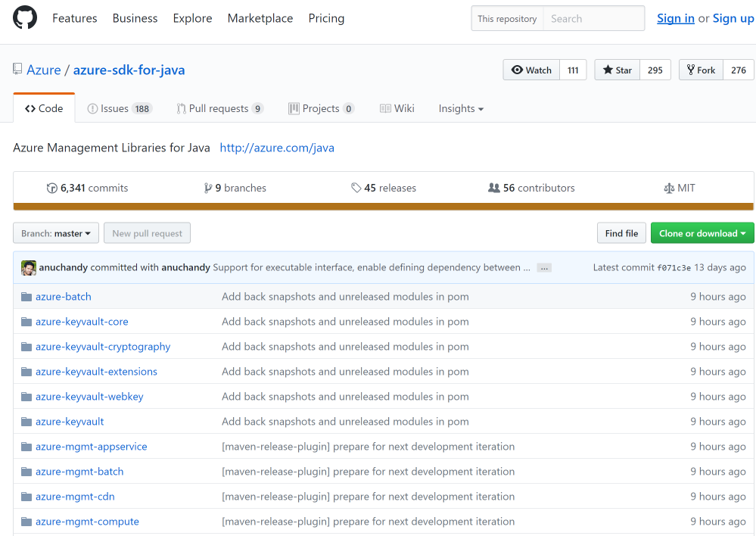Screen dimensions: 756x536
Task: Click the tag icon beside 45 releases
Action: [x=356, y=188]
